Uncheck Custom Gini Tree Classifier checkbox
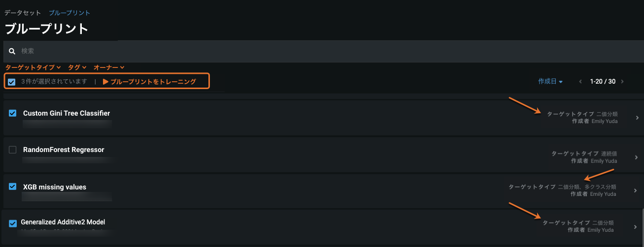 coord(13,113)
